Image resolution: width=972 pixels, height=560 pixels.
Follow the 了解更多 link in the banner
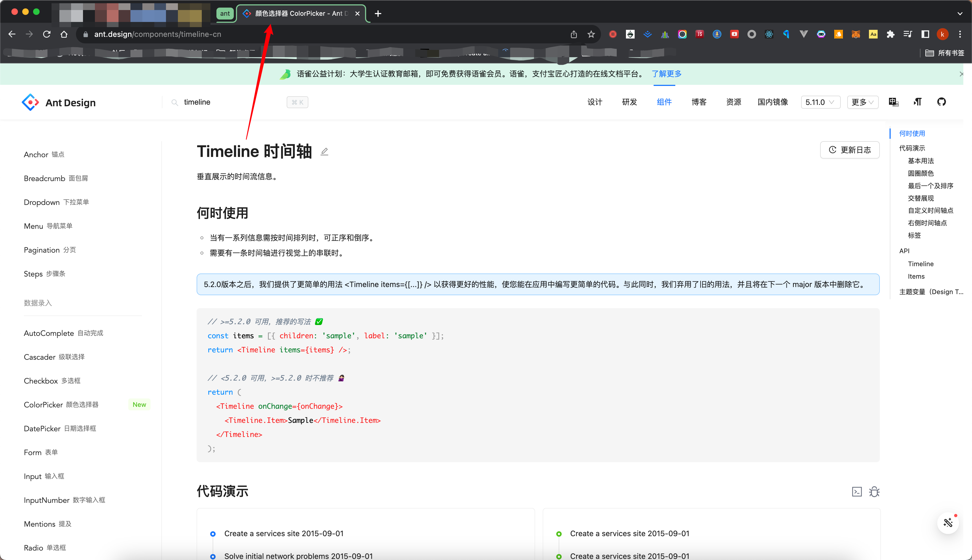[666, 73]
